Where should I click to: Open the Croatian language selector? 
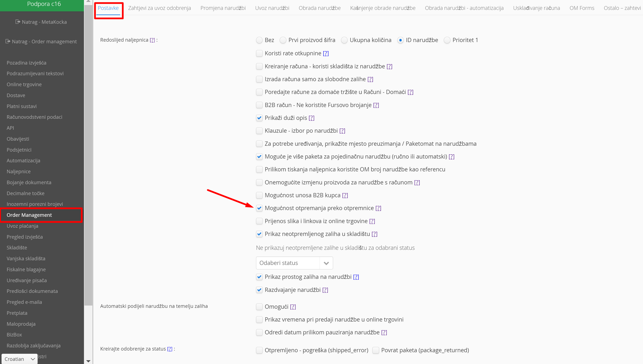20,359
